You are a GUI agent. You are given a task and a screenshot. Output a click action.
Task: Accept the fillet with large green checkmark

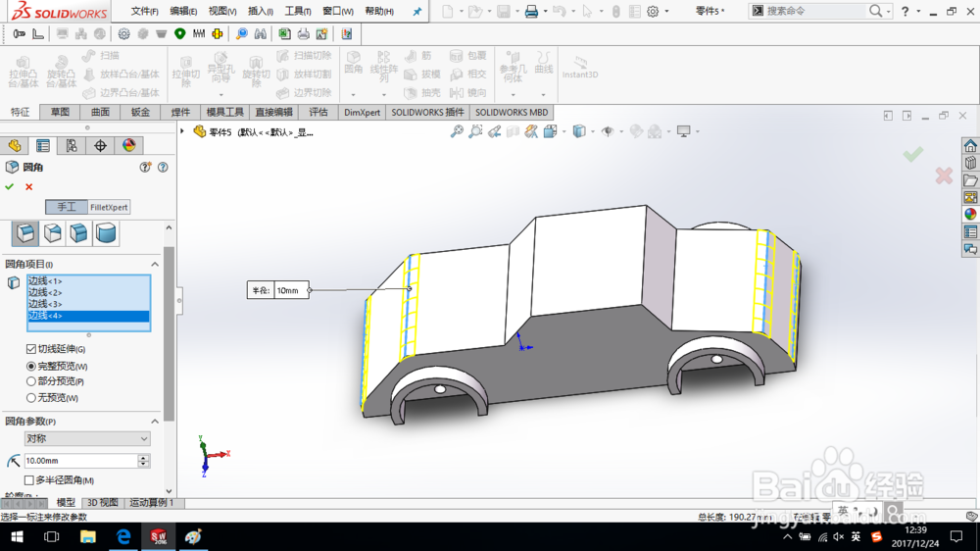coord(913,153)
